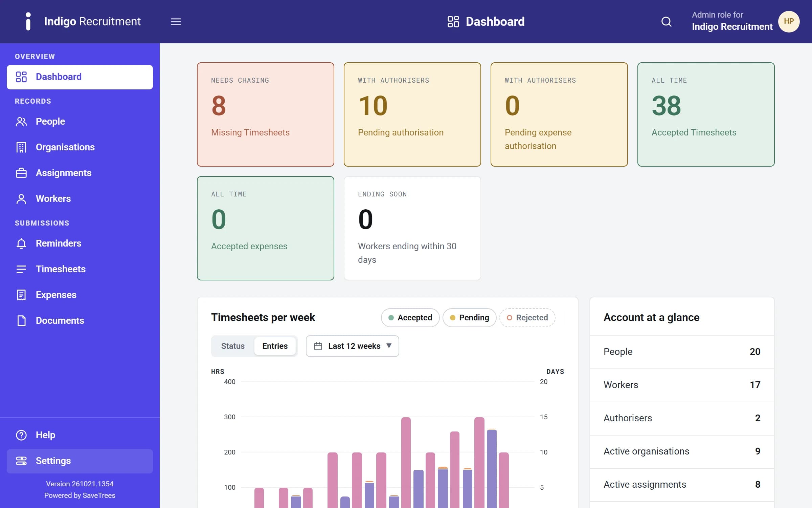Click the Dashboard grid icon in header
812x508 pixels.
(453, 22)
